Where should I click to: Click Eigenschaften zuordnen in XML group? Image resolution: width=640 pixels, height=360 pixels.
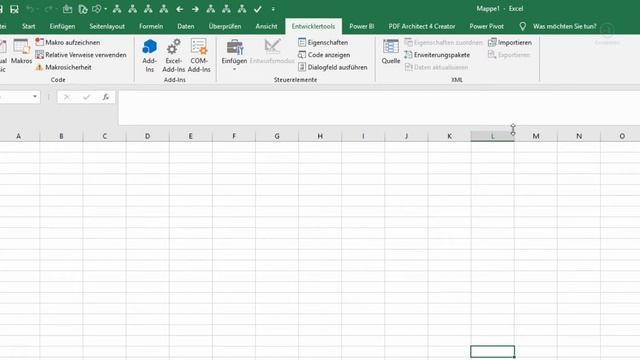click(x=443, y=42)
